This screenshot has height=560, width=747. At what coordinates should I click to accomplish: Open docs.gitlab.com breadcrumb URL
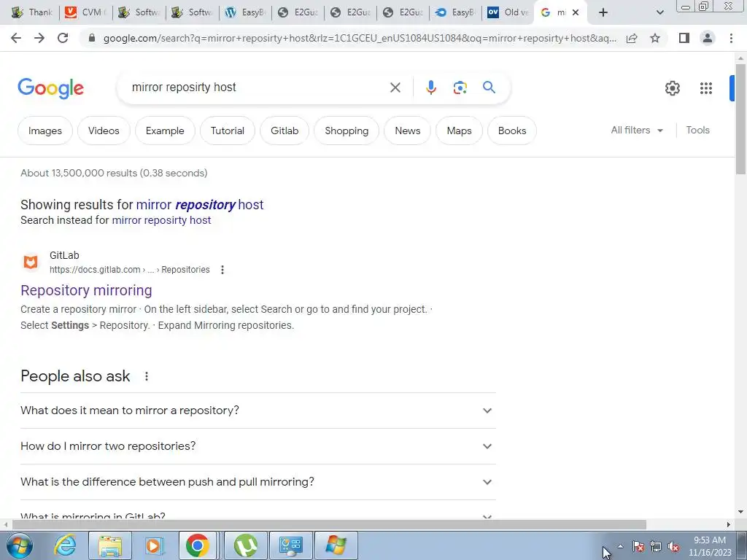click(130, 270)
